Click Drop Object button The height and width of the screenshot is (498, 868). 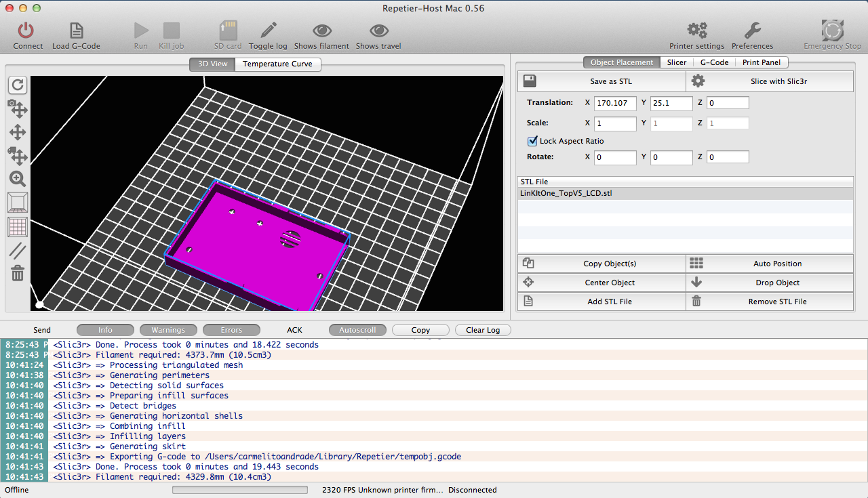pyautogui.click(x=770, y=283)
